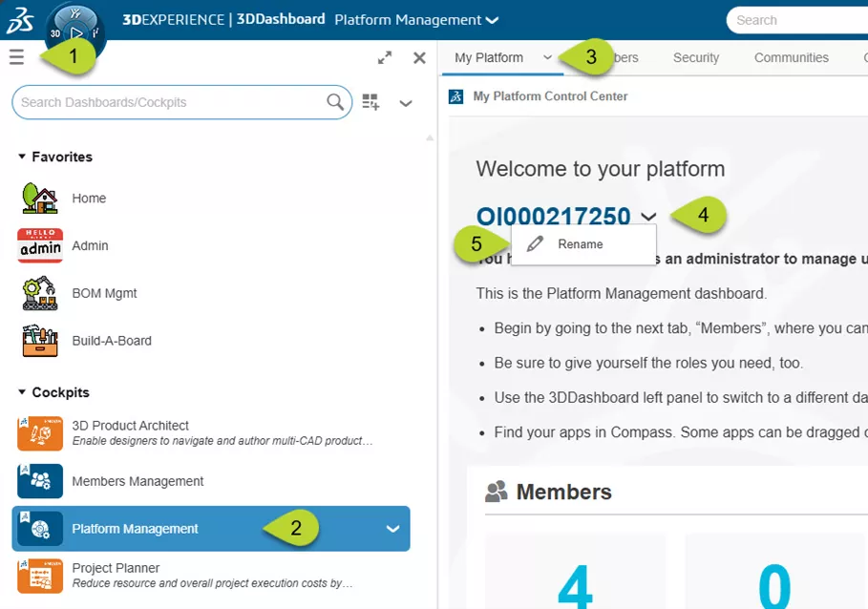Select the BOM Mgmt dashboard

coord(104,293)
